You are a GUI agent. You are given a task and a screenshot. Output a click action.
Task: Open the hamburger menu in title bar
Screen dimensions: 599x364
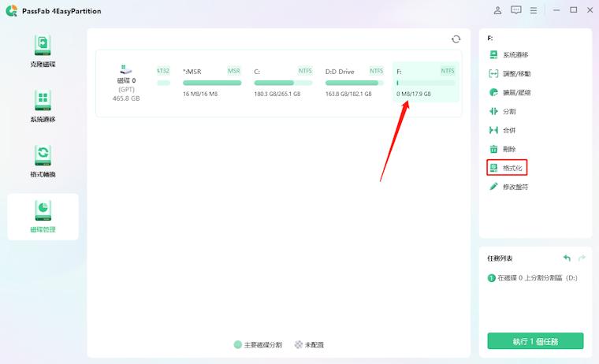[534, 11]
